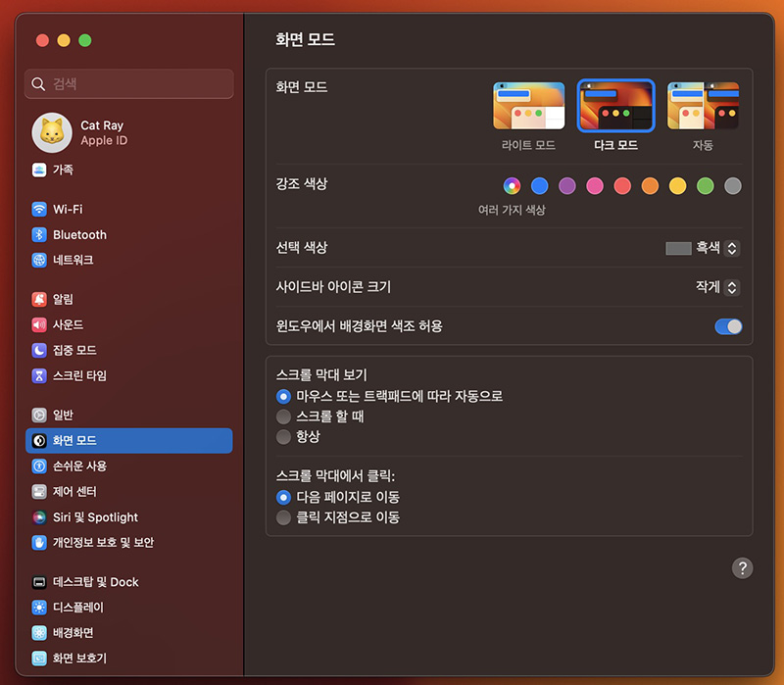Screen dimensions: 784x685
Task: Pick the blue accent color swatch
Action: coord(540,186)
